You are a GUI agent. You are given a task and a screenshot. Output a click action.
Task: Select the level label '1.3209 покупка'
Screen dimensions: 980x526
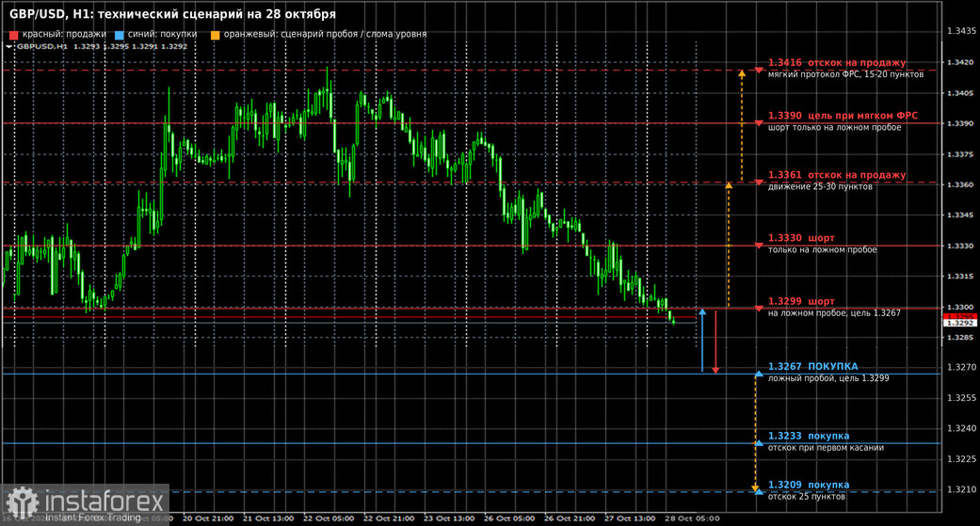[x=809, y=485]
